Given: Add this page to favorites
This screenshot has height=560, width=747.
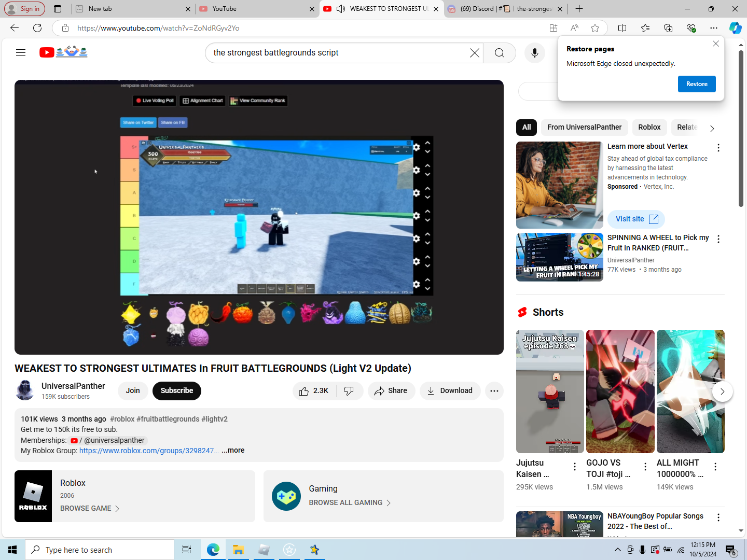Looking at the screenshot, I should click(x=595, y=28).
